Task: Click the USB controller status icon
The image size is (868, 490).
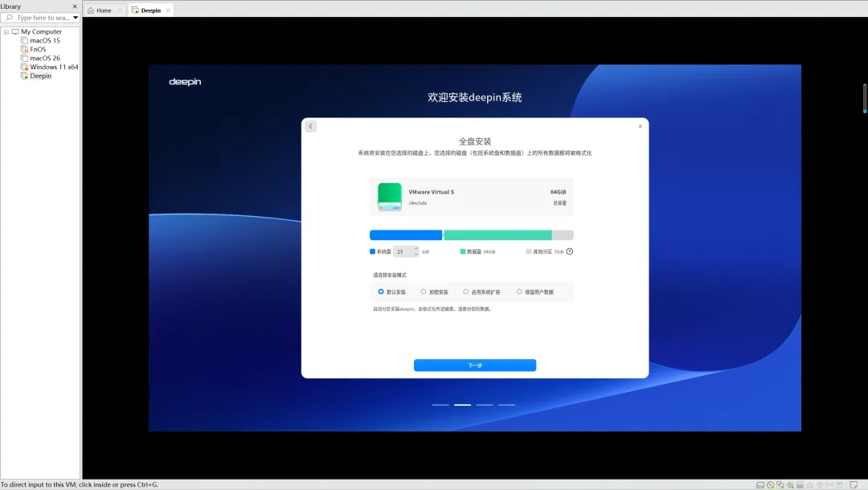Action: [x=810, y=485]
